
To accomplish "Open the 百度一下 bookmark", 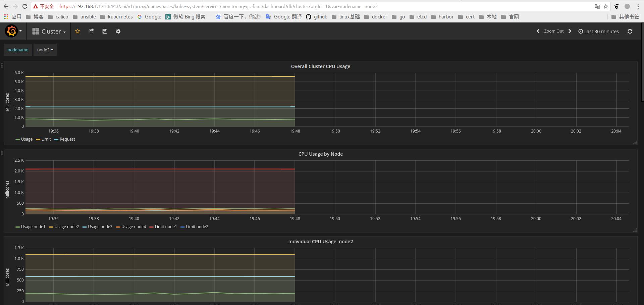I will pos(238,17).
